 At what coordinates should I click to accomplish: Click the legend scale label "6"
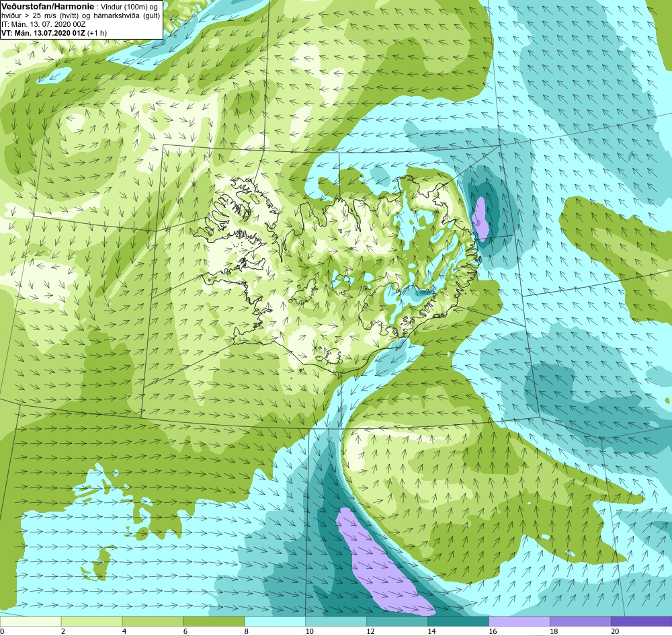click(x=185, y=631)
